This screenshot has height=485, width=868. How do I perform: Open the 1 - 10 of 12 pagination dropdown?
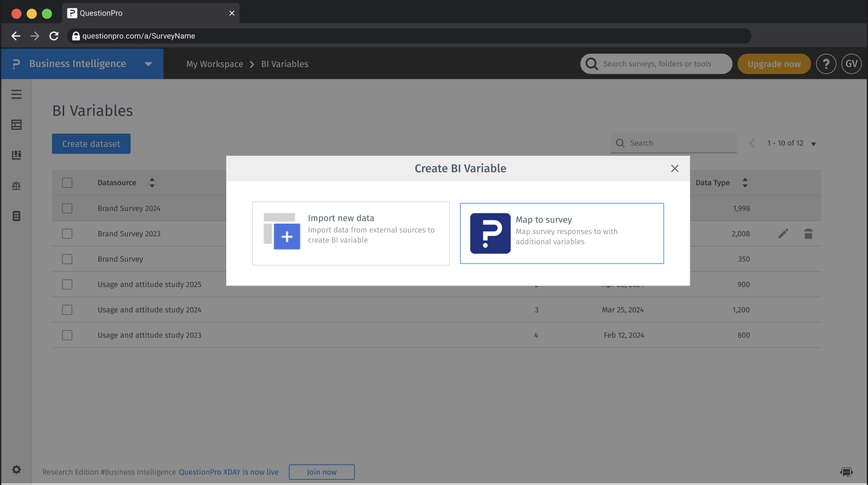(814, 144)
